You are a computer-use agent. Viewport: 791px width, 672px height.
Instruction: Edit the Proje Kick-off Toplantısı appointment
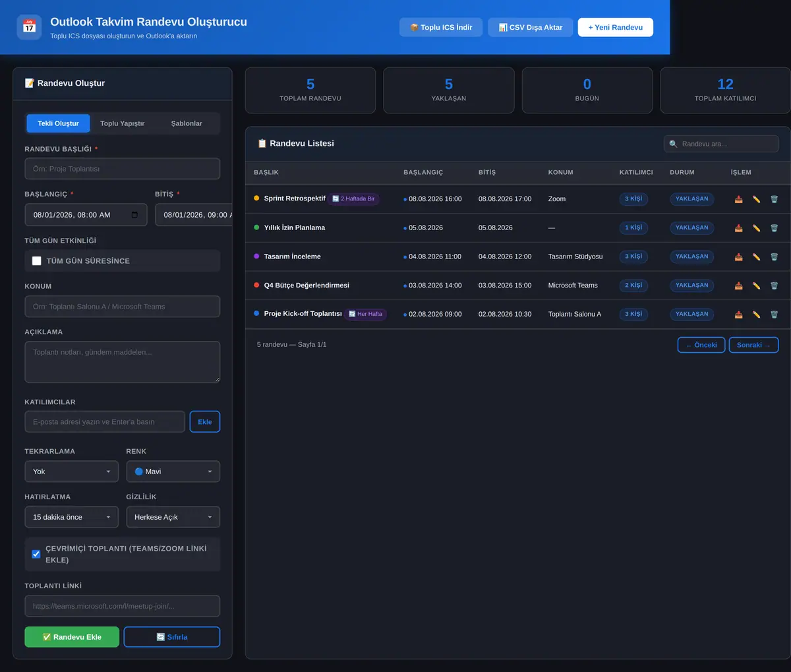pyautogui.click(x=756, y=315)
